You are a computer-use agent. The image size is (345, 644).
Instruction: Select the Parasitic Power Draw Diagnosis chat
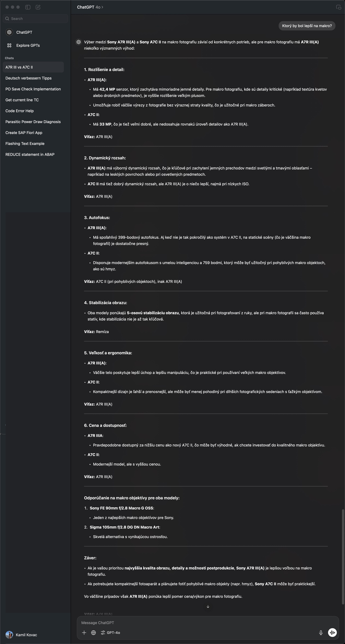tap(33, 122)
